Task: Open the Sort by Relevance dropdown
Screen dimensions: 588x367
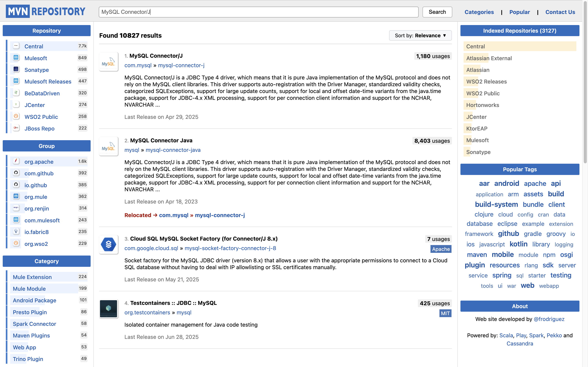Action: click(420, 35)
